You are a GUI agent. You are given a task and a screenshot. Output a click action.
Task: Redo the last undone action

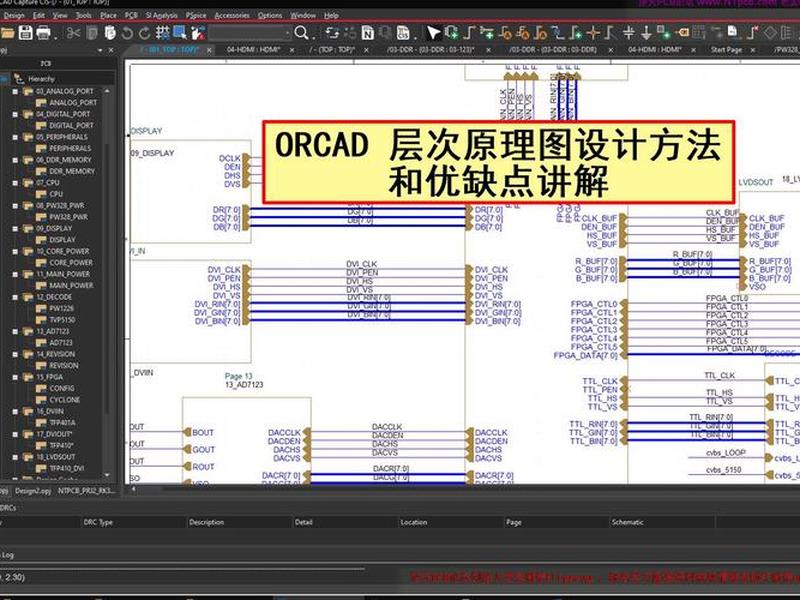point(145,34)
